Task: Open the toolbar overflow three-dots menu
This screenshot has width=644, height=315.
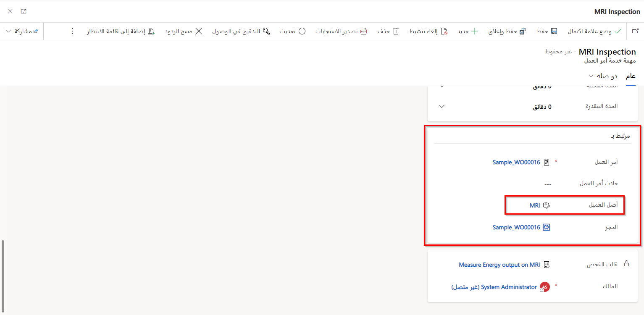Action: point(72,31)
